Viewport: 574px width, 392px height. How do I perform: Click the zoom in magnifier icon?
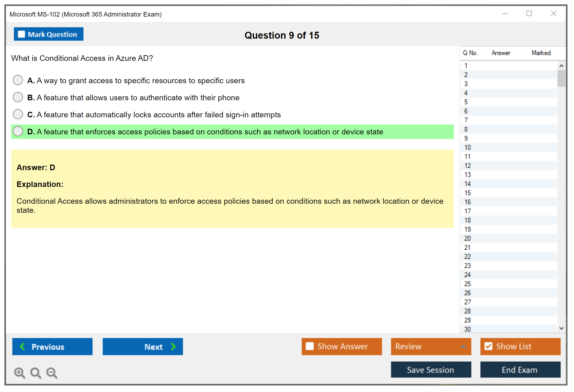(19, 373)
